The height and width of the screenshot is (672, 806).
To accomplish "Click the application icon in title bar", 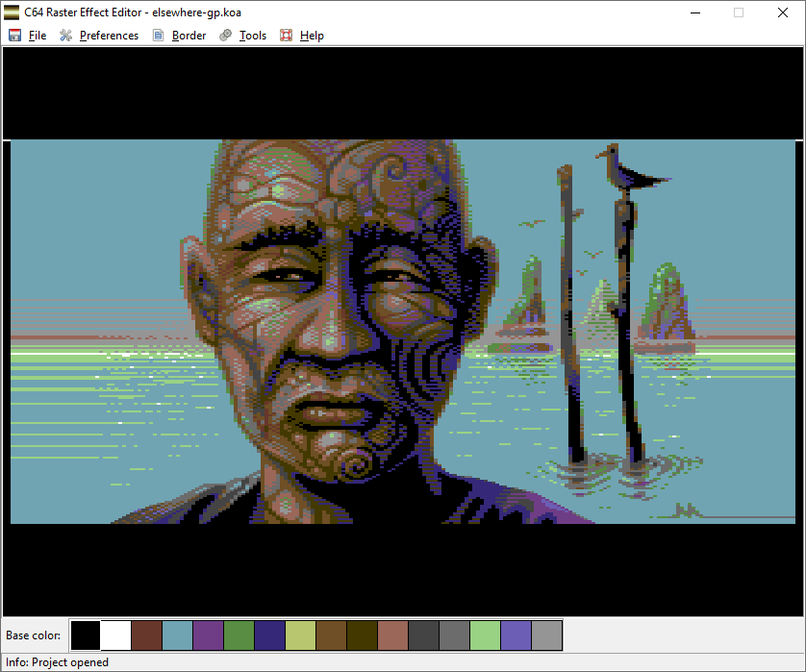I will (12, 12).
